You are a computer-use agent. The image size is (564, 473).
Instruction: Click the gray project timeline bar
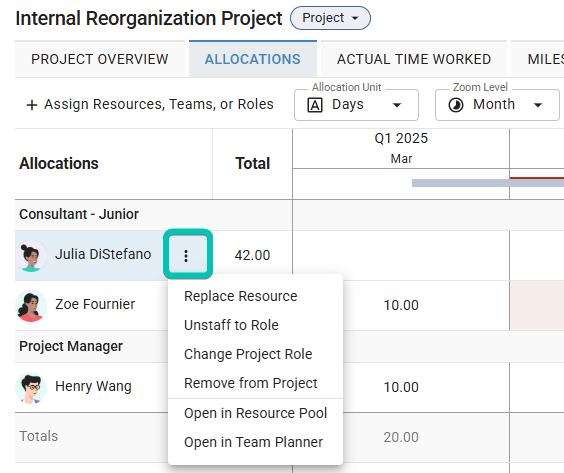pyautogui.click(x=488, y=183)
